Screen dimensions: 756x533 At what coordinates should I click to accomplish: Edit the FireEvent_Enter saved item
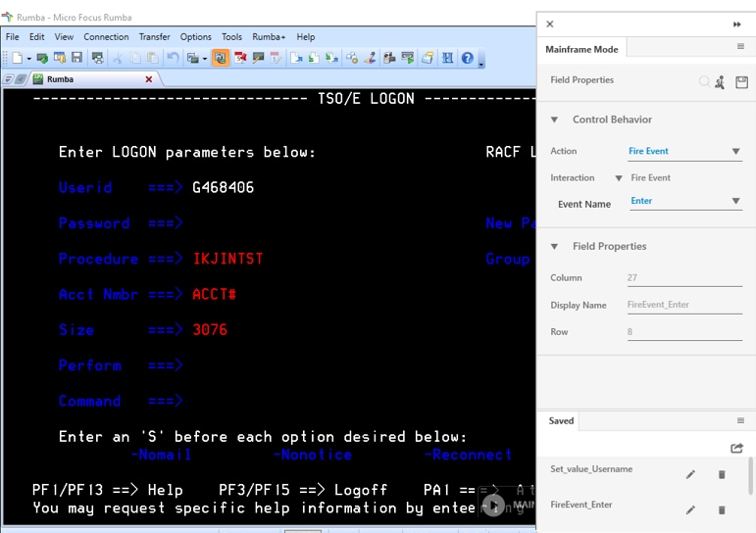[x=690, y=509]
